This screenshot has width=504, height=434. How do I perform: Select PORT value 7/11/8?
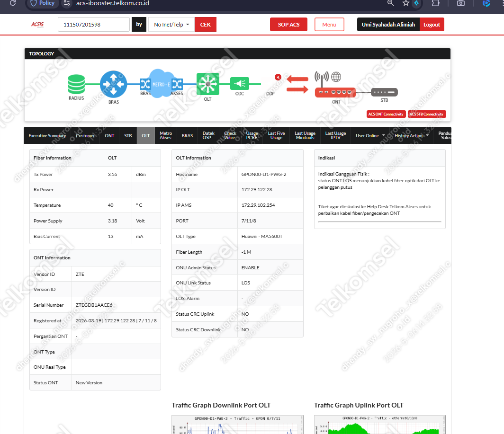pyautogui.click(x=249, y=221)
